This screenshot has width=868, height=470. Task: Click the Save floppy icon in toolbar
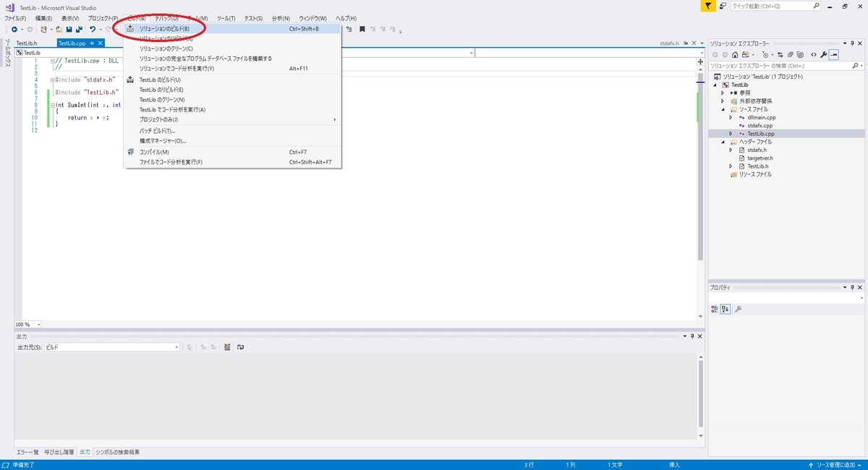[69, 30]
